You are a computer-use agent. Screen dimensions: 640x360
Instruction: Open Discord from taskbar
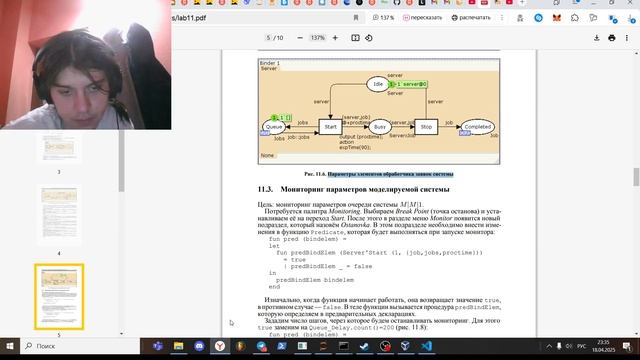click(199, 346)
